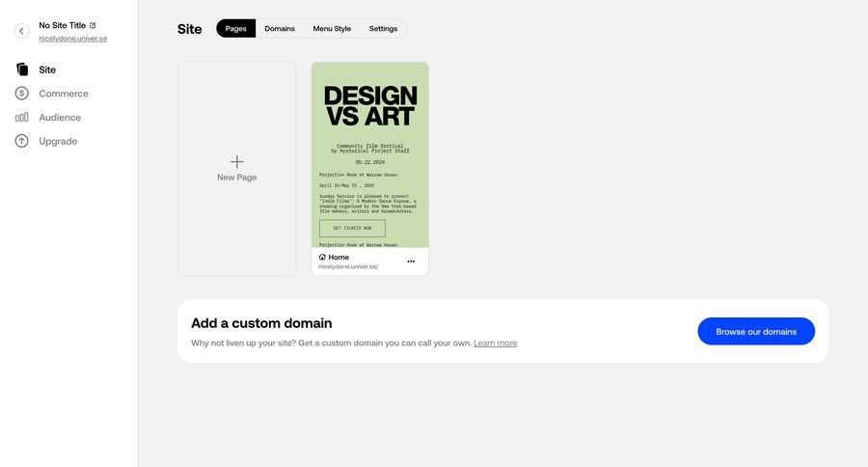Click the back arrow circle icon
The width and height of the screenshot is (868, 467).
(21, 31)
